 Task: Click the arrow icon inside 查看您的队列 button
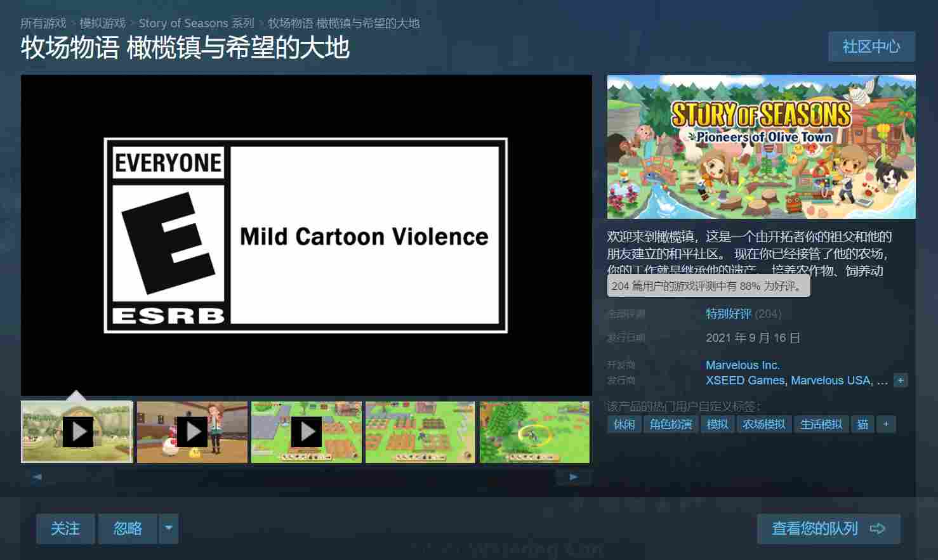point(878,528)
